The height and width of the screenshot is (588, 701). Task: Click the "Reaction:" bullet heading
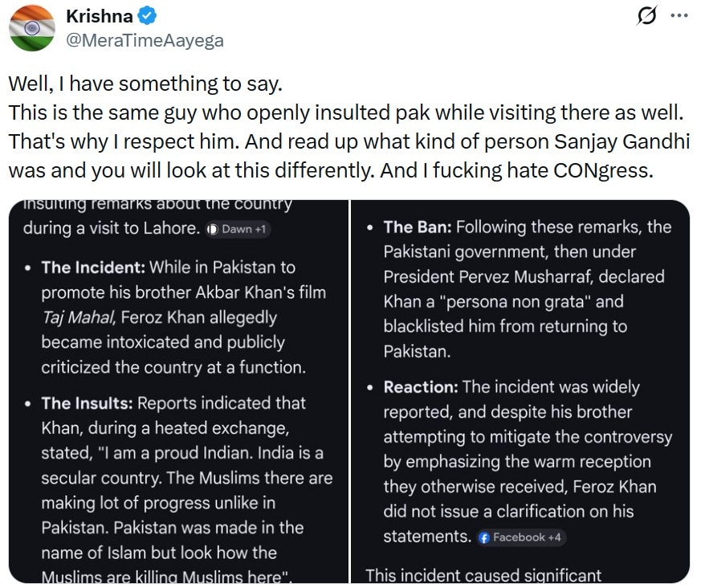click(x=421, y=387)
